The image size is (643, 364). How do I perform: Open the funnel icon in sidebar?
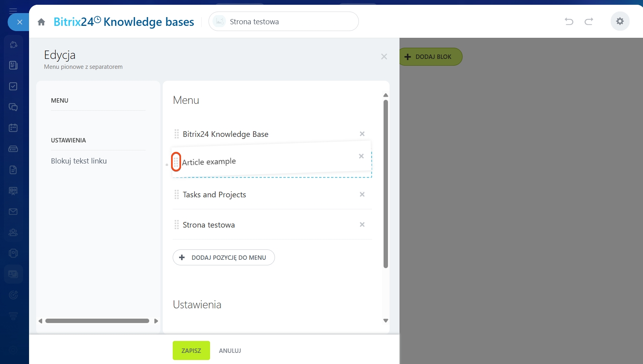pos(13,316)
